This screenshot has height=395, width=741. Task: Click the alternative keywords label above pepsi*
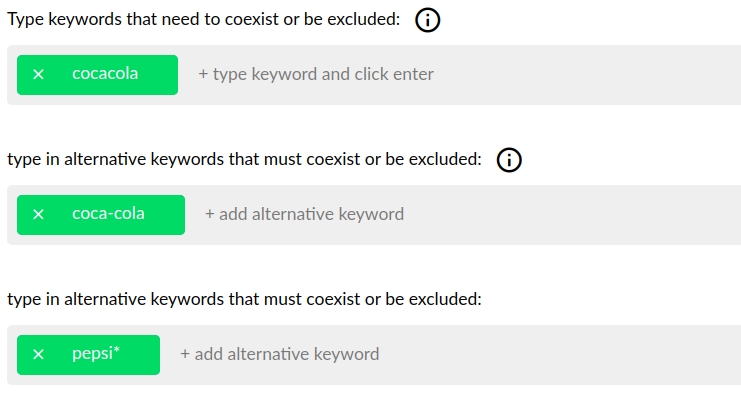(244, 299)
